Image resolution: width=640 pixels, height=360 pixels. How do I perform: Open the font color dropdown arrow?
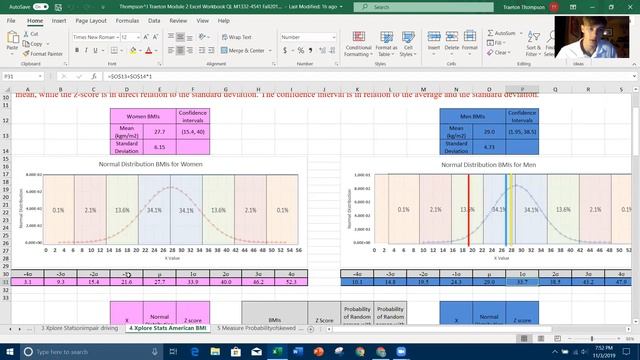coord(156,51)
